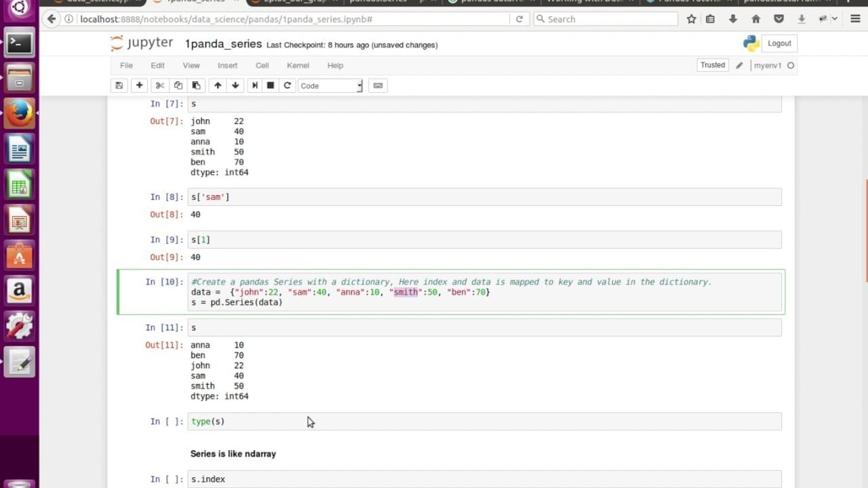Screen dimensions: 868x488
Task: Save notebook with the floppy disk icon
Action: click(x=119, y=85)
